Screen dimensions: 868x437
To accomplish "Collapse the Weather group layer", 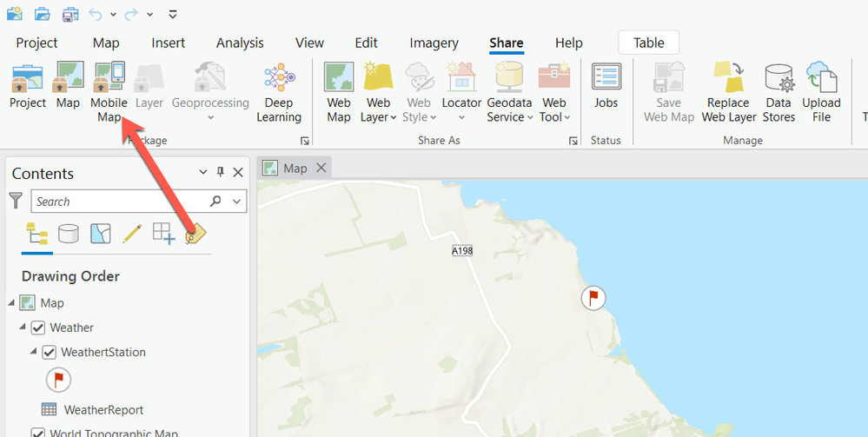I will [22, 327].
